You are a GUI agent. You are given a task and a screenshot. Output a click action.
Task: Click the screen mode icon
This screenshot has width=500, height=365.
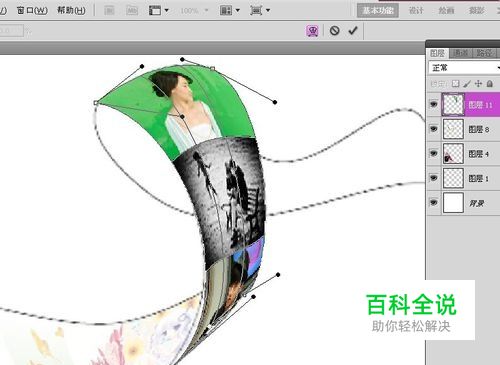(256, 11)
